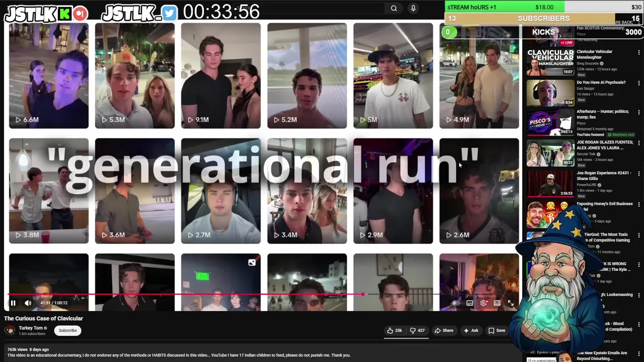644x362 pixels.
Task: Subscribe to Turkey Tom channel
Action: click(67, 330)
